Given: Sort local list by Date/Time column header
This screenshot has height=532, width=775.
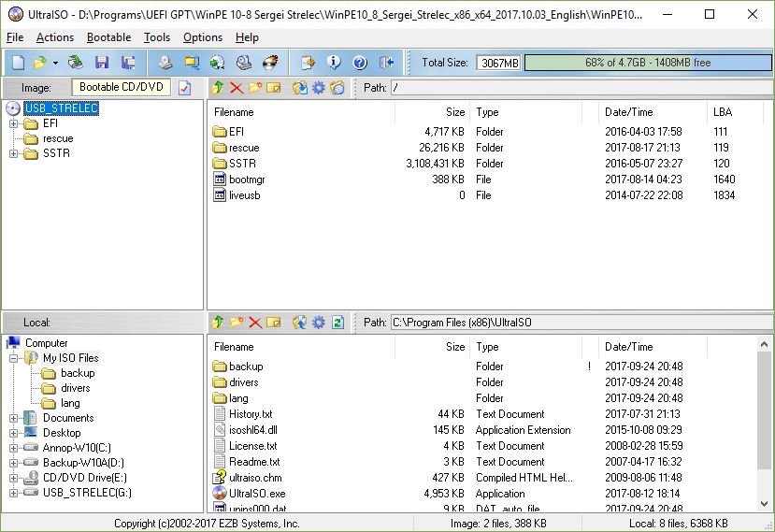Looking at the screenshot, I should click(653, 347).
